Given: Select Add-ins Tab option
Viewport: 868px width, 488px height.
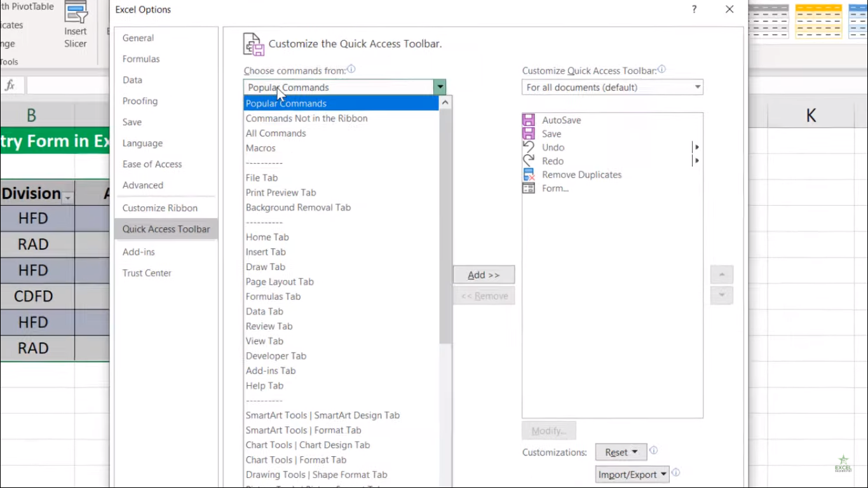Looking at the screenshot, I should click(x=341, y=370).
